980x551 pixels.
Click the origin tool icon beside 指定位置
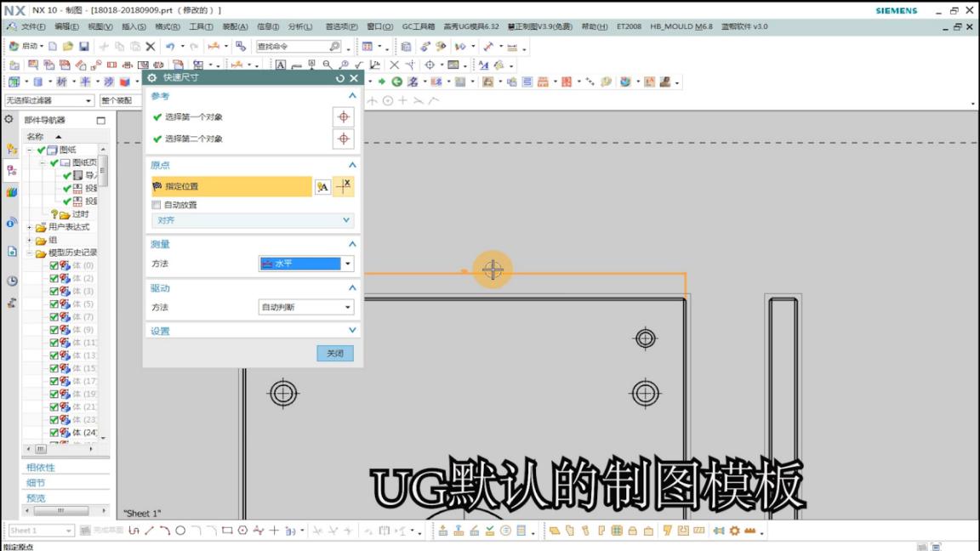(343, 186)
